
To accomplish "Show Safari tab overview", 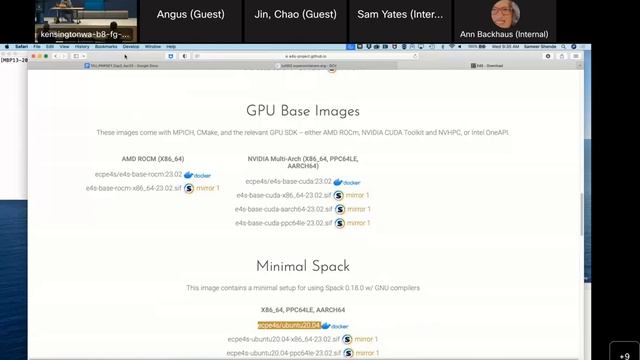I will click(x=576, y=56).
